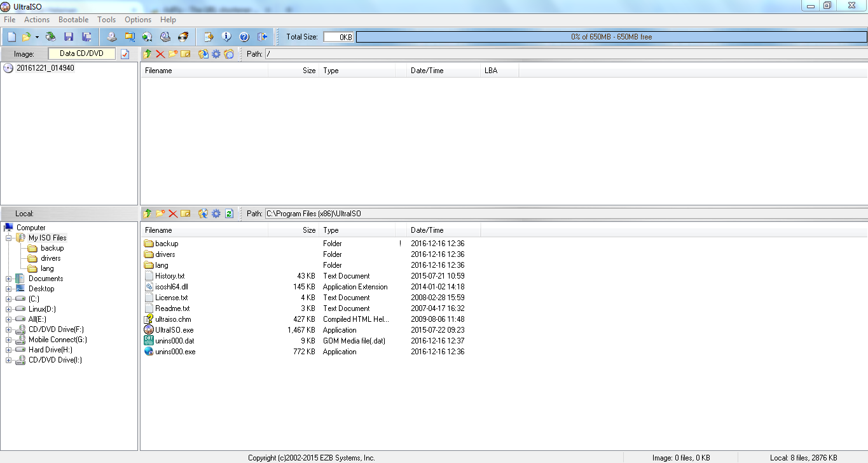Click New Folder icon in Local pane toolbar
Viewport: 868px width, 463px height.
(x=160, y=214)
